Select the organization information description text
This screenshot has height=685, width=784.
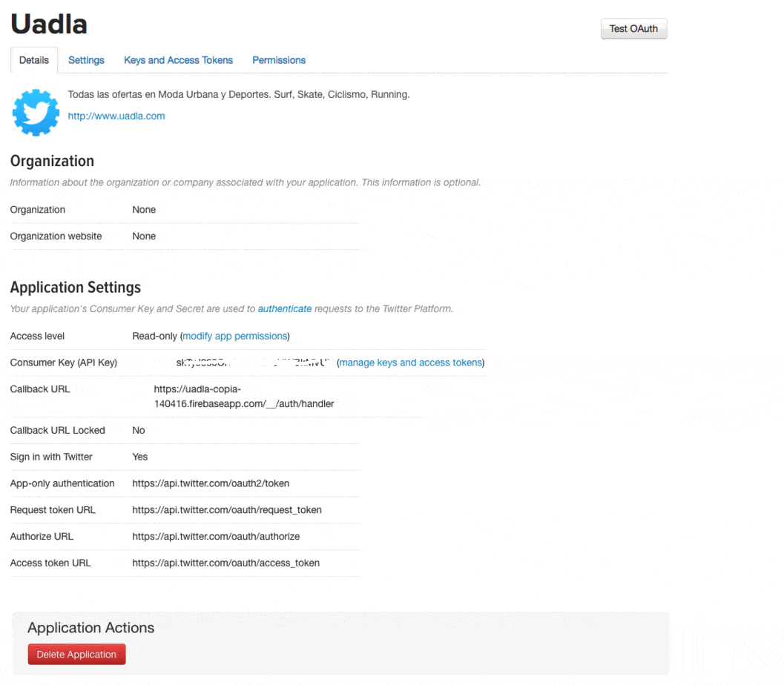245,182
